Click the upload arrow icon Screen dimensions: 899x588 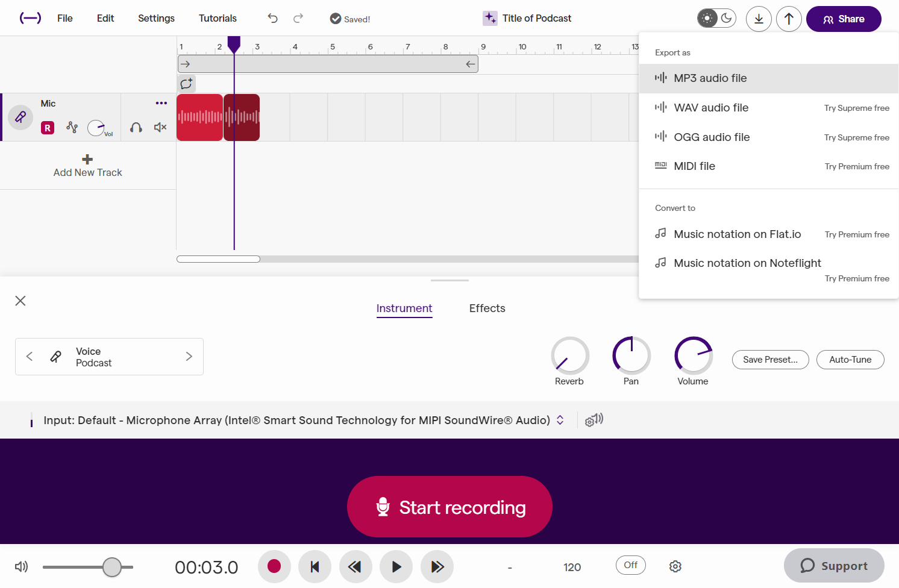point(789,19)
